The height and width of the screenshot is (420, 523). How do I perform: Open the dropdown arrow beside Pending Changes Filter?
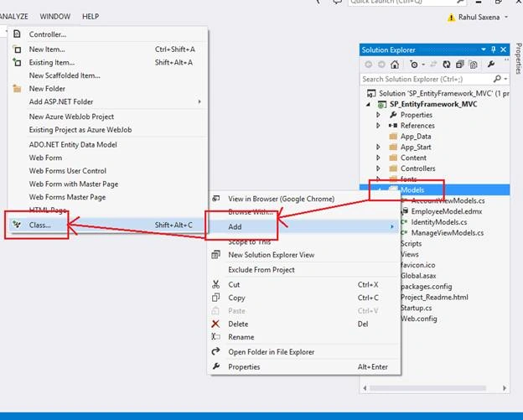point(423,65)
